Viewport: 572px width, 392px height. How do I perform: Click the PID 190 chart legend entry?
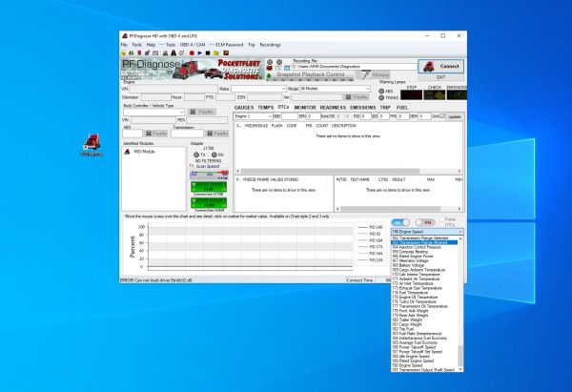(x=371, y=227)
